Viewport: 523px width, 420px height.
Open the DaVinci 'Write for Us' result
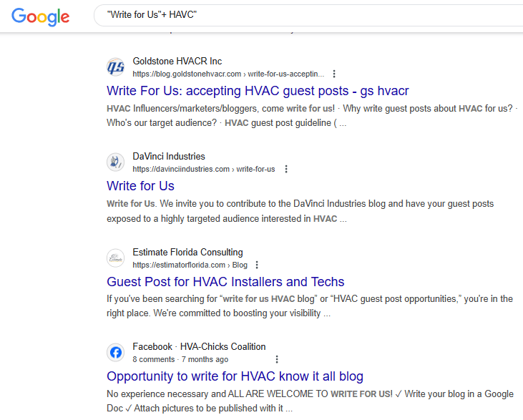[x=140, y=186]
